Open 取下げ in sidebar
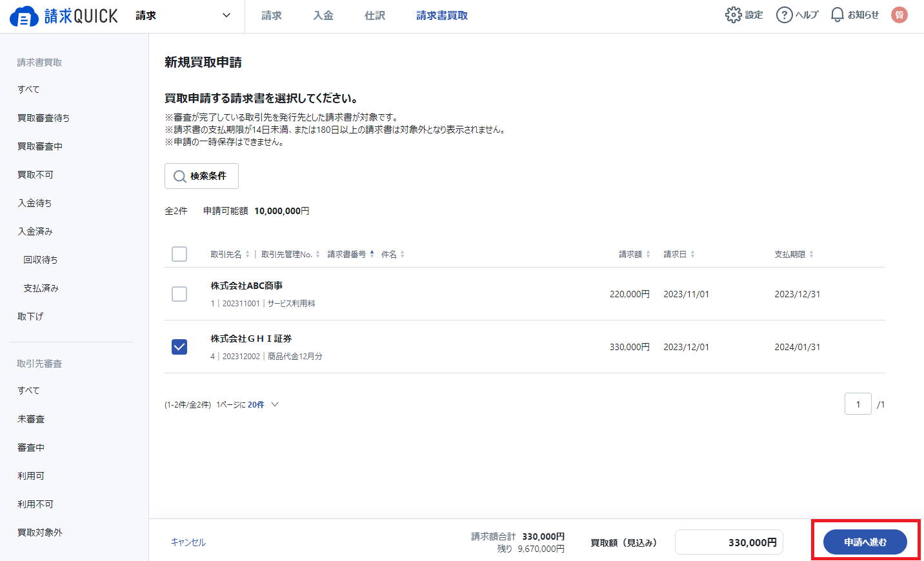This screenshot has height=561, width=924. [30, 317]
